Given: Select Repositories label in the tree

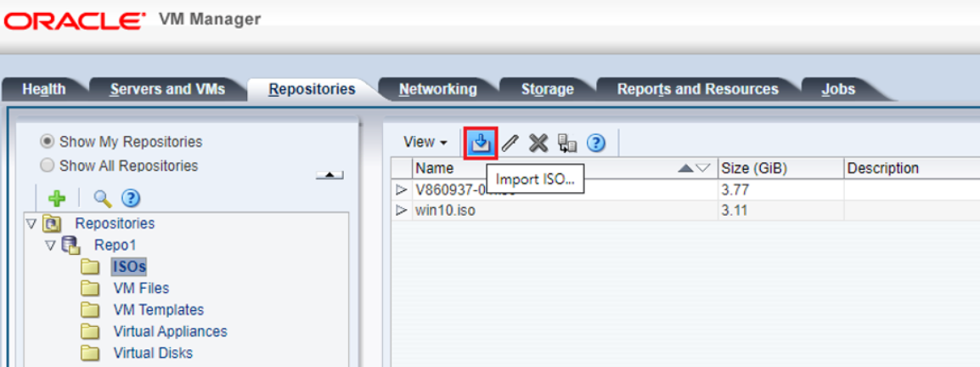Looking at the screenshot, I should click(115, 223).
